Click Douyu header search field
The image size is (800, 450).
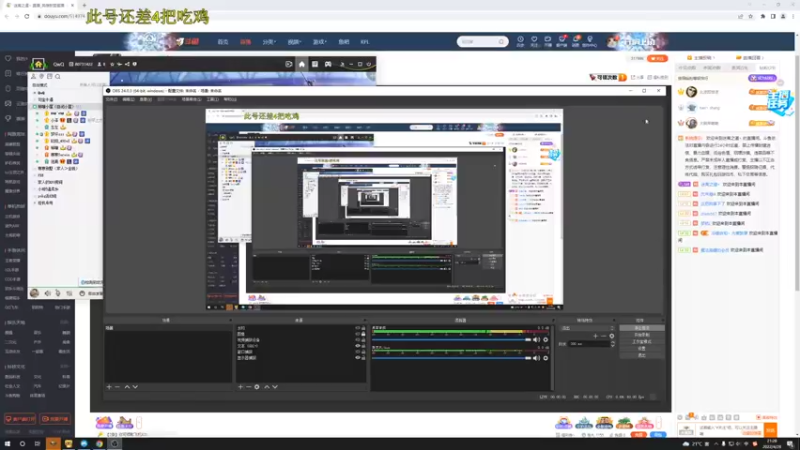click(482, 41)
